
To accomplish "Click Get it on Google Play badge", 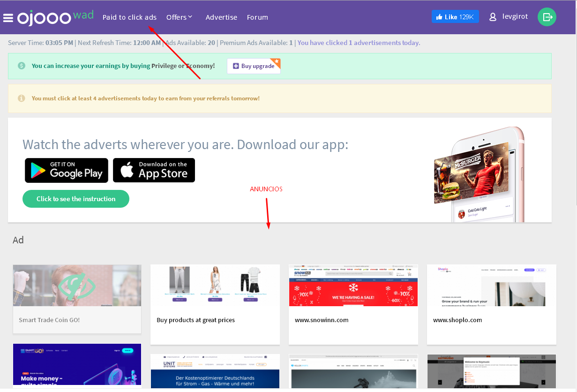I will (x=67, y=170).
